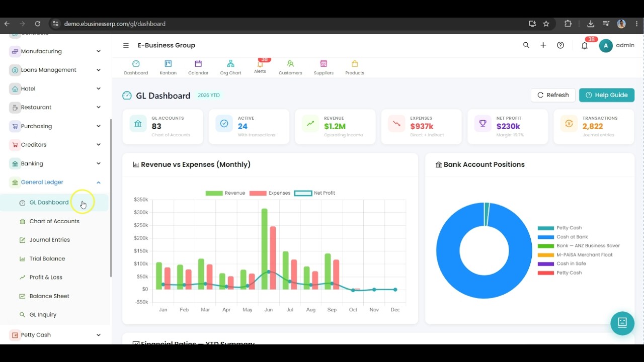Click the Revenue trend-up icon

point(310,124)
